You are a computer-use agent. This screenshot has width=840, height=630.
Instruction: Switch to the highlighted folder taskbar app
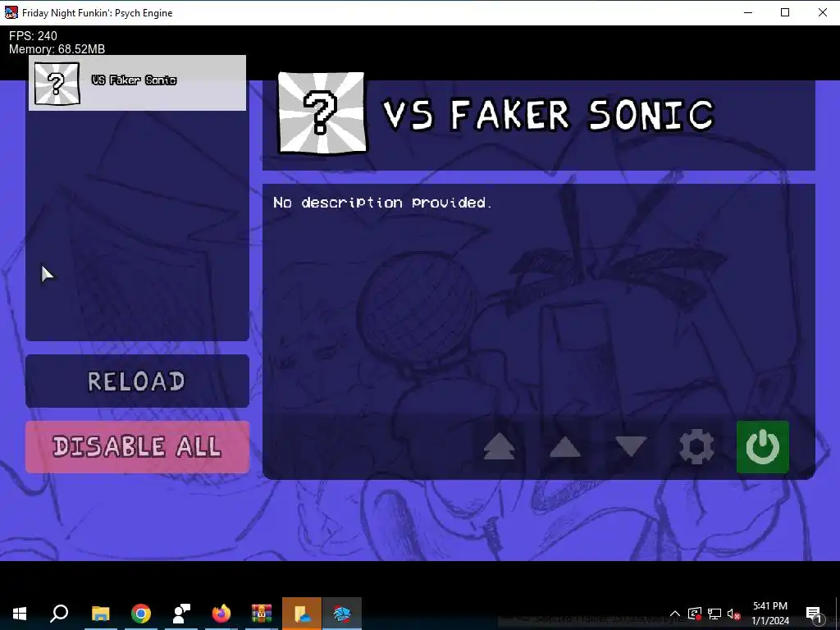(302, 614)
